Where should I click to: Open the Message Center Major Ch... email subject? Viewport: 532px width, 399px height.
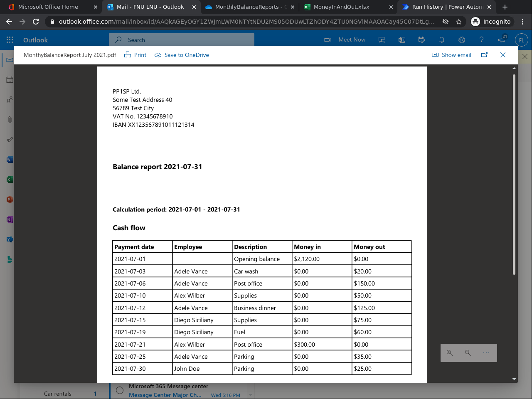click(165, 395)
